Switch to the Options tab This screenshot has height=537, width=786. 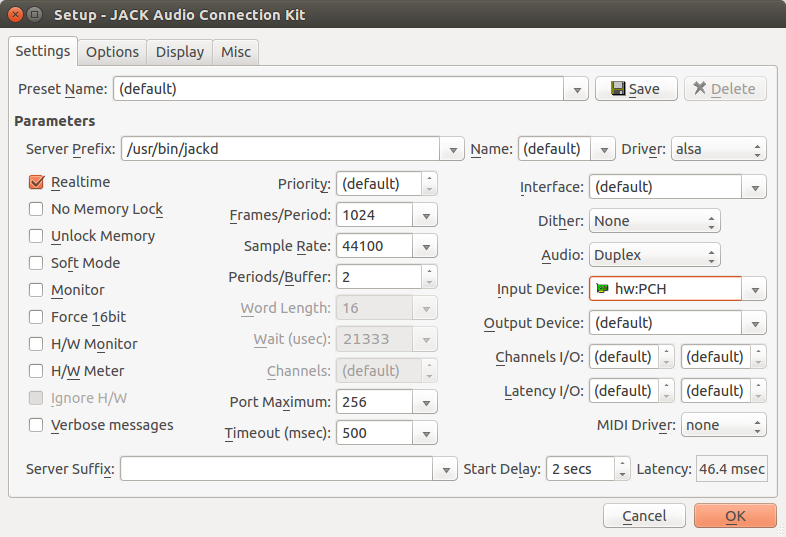tap(112, 52)
